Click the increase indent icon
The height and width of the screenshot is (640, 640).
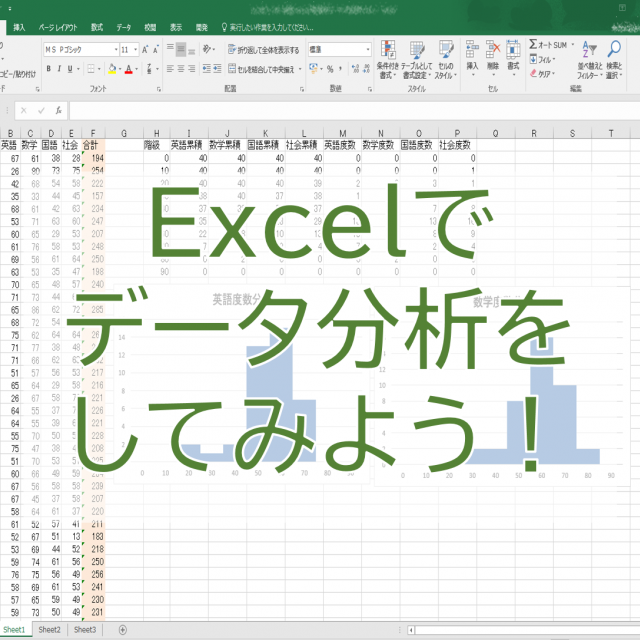coord(217,69)
